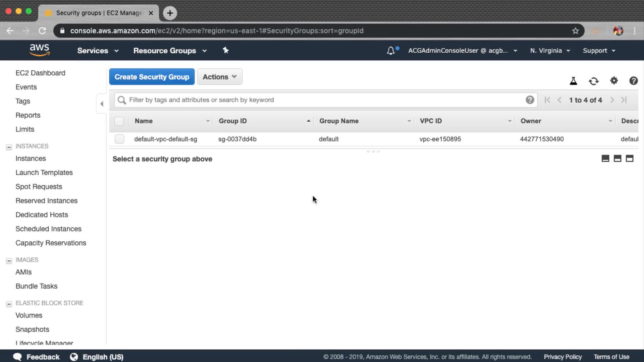Collapse the INSTANCES sidebar section
Image resolution: width=644 pixels, height=362 pixels.
pos(9,147)
